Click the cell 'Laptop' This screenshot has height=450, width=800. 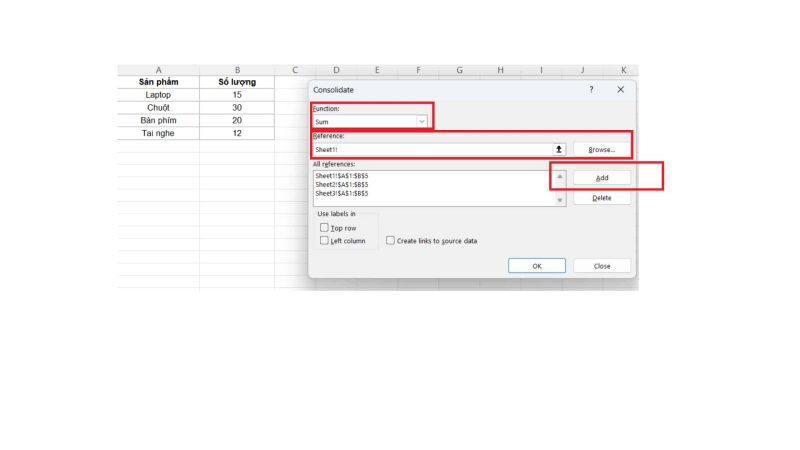(x=158, y=95)
